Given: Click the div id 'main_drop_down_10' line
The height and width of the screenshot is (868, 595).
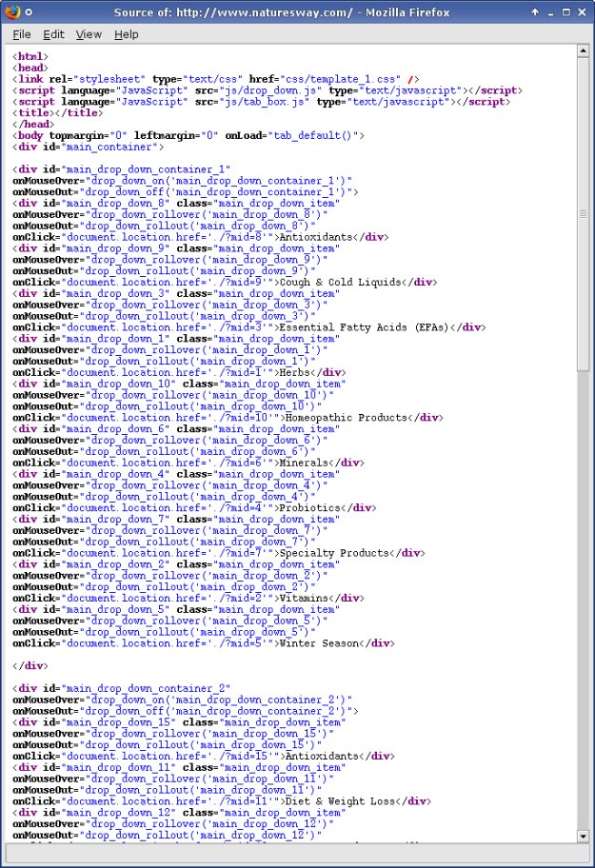Looking at the screenshot, I should 179,384.
